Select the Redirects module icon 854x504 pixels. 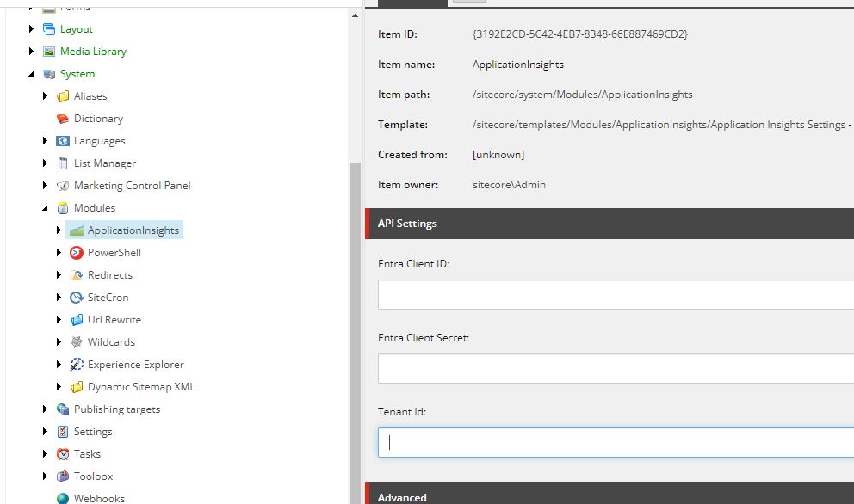77,275
